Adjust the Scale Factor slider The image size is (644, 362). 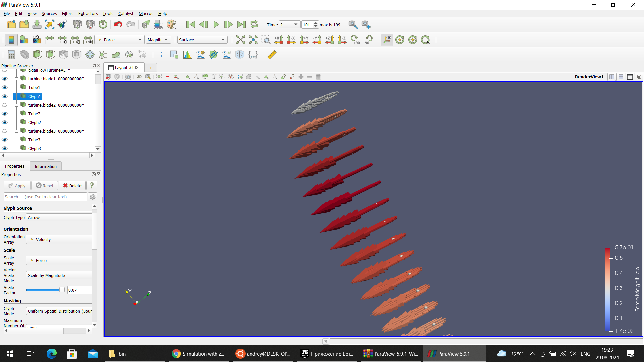click(x=45, y=289)
